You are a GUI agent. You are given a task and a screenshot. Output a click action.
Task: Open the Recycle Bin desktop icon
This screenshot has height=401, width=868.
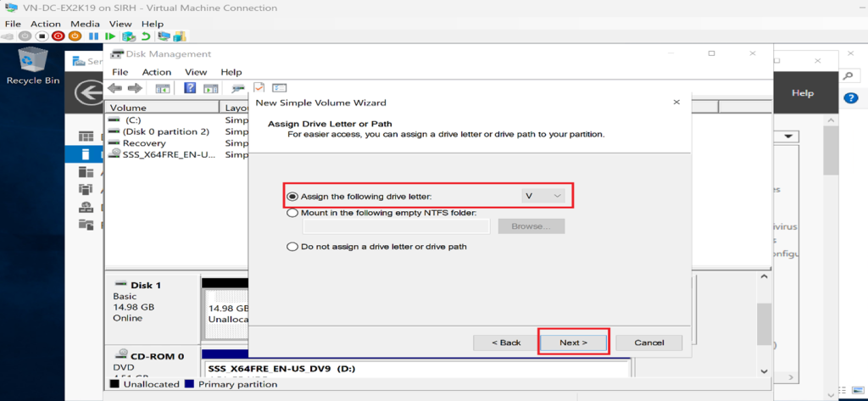(x=33, y=64)
